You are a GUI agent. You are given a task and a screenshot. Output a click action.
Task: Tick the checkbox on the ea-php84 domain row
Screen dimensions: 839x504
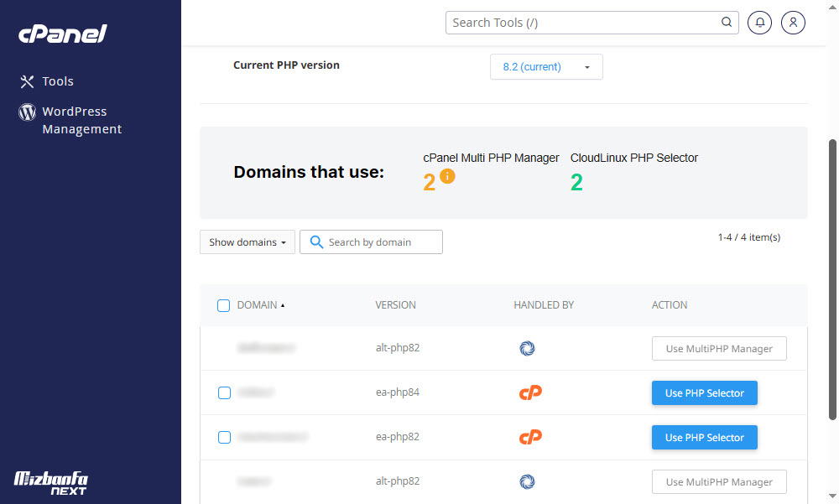[x=224, y=392]
